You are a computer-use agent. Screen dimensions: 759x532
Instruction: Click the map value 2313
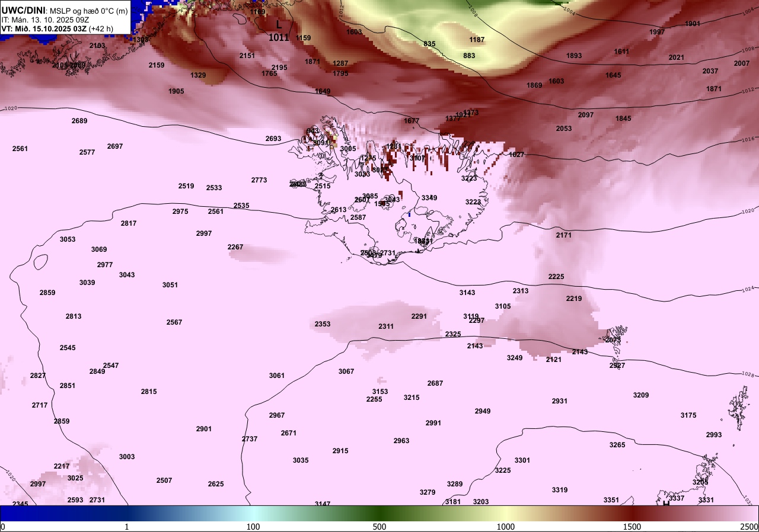point(521,291)
